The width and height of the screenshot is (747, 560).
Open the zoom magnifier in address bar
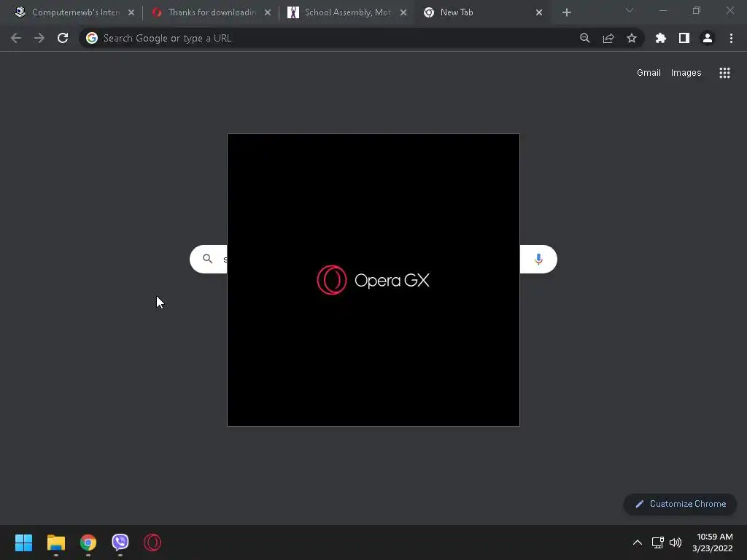click(x=584, y=38)
